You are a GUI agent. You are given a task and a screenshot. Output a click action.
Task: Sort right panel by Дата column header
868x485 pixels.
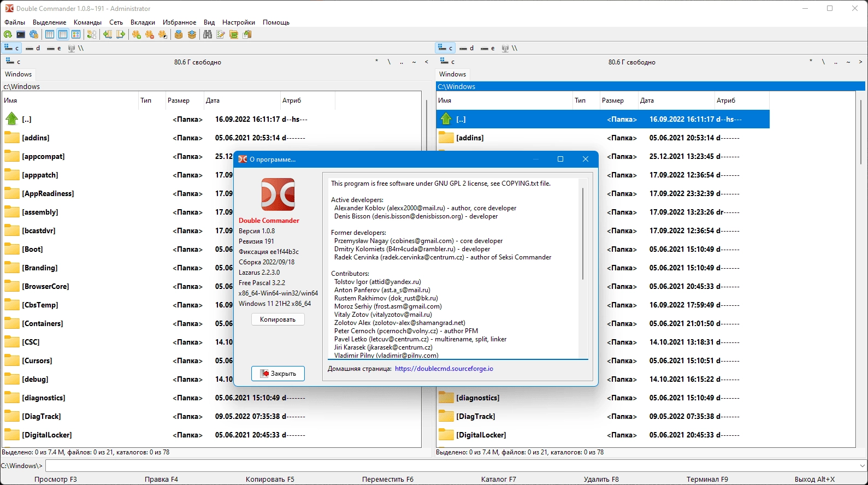click(676, 100)
